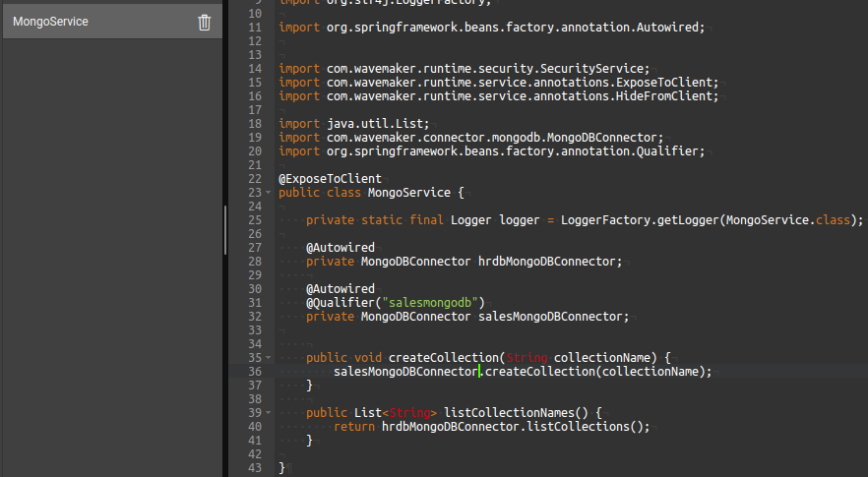Click the salesMongoDBConnector field declaration name
Screen dimensions: 868x477
[x=552, y=317]
